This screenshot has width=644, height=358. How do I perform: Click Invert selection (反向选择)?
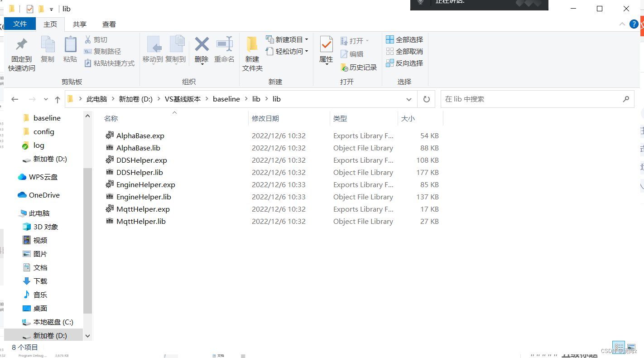(x=404, y=63)
